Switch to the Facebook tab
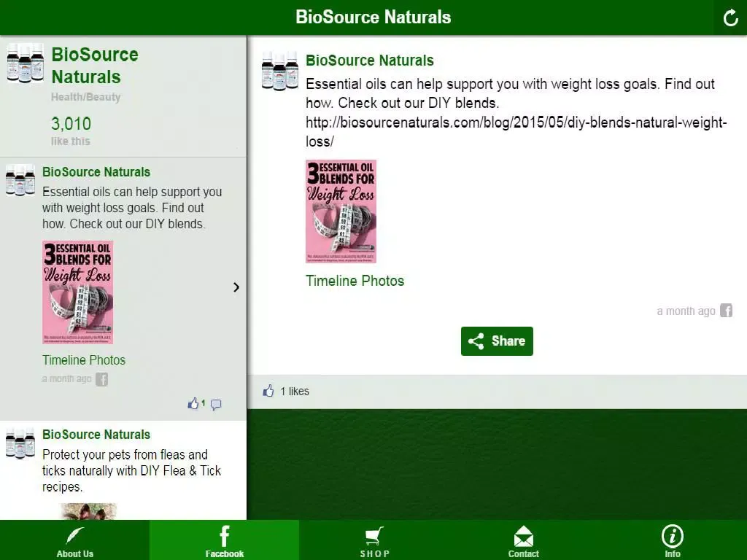Viewport: 747px width, 560px height. (x=225, y=540)
